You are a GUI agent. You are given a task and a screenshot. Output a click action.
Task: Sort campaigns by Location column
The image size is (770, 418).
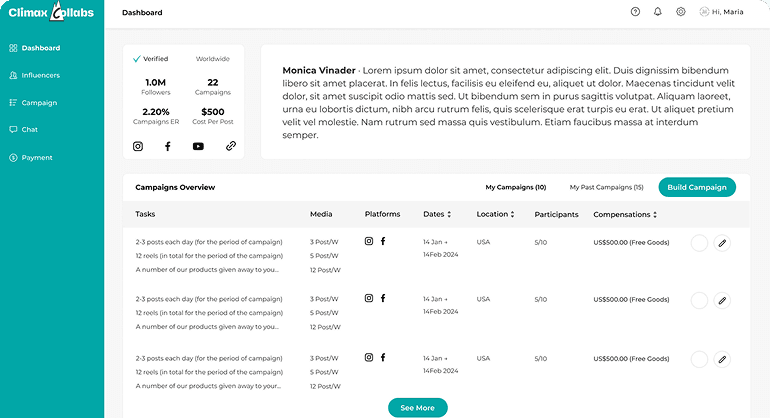(x=496, y=214)
